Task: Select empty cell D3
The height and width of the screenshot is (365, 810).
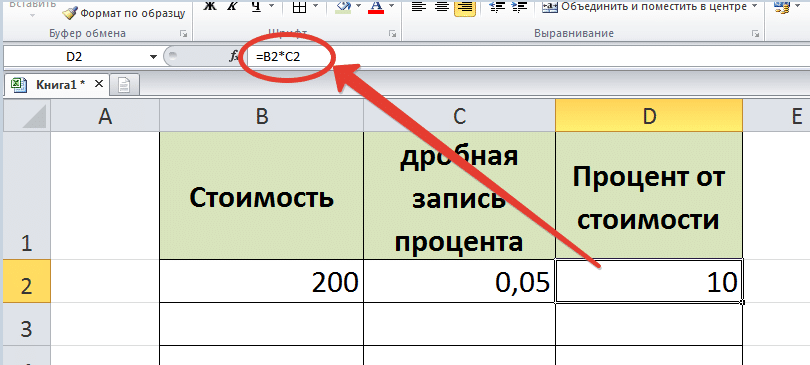Action: 649,324
